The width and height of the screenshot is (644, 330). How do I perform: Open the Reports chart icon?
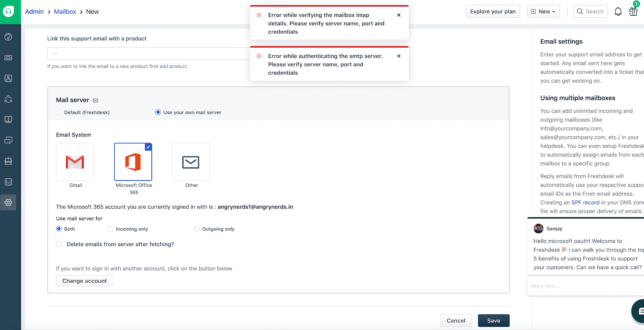8,182
